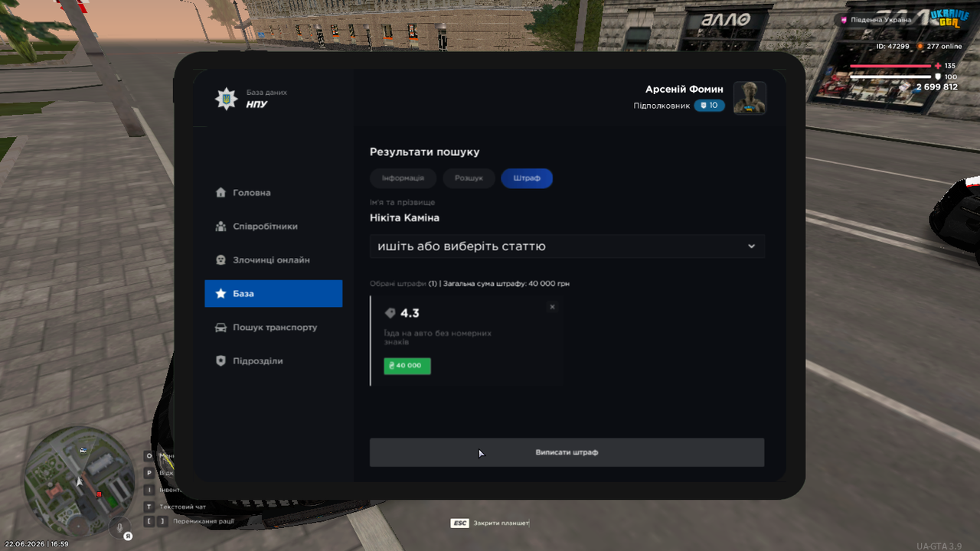The image size is (980, 551).
Task: Click the fine article number 4.3
Action: [410, 313]
